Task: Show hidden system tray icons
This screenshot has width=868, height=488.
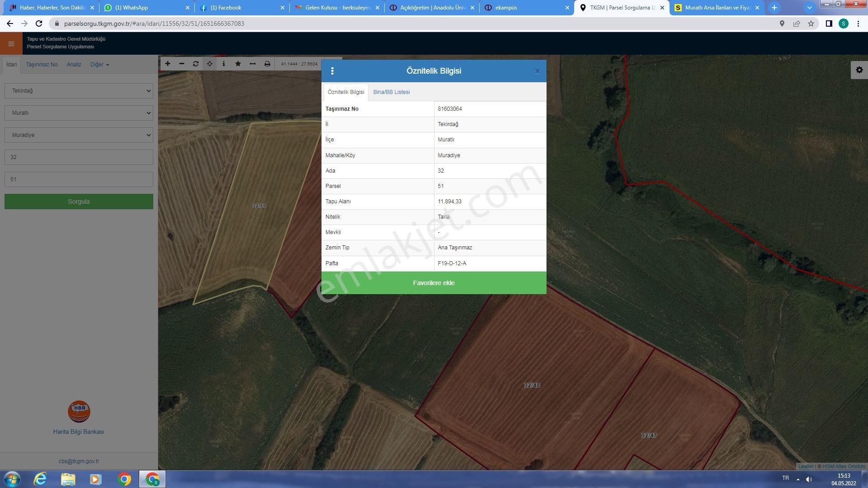Action: pos(798,479)
